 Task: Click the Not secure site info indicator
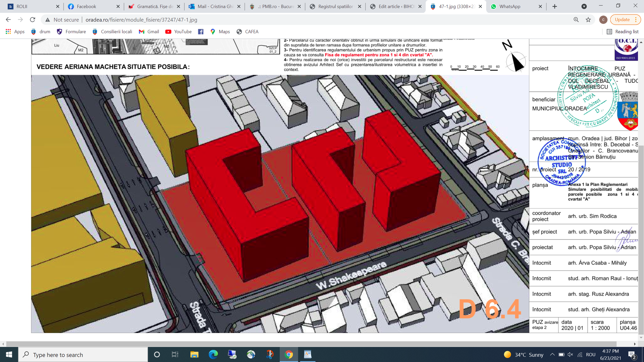(x=62, y=19)
